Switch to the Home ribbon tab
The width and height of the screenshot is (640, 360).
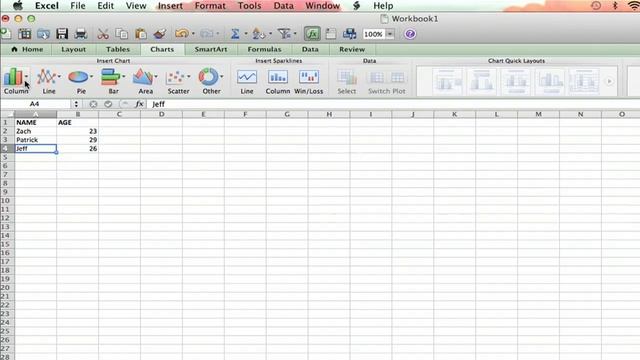(x=27, y=49)
